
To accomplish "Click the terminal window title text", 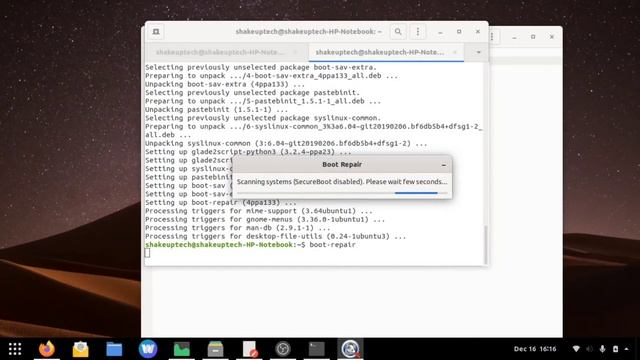I will pos(308,31).
